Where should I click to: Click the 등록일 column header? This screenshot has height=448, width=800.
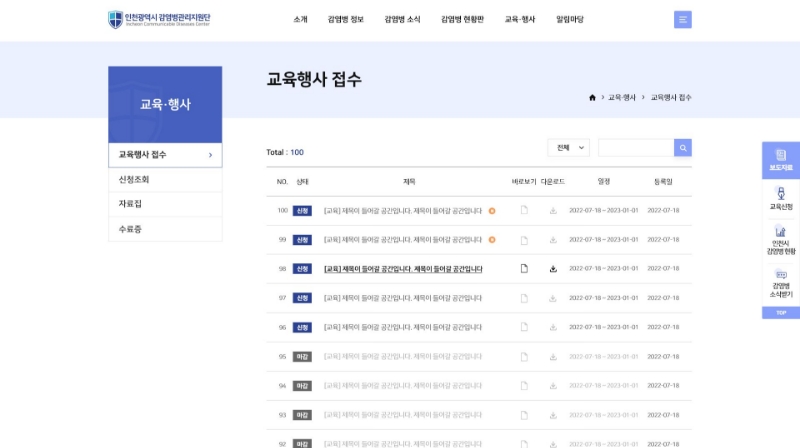663,182
